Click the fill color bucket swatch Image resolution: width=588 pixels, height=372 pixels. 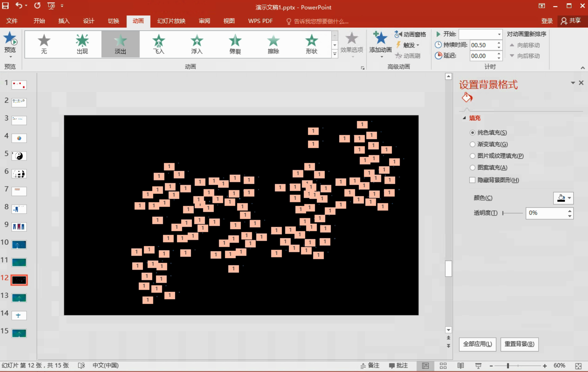(x=561, y=198)
